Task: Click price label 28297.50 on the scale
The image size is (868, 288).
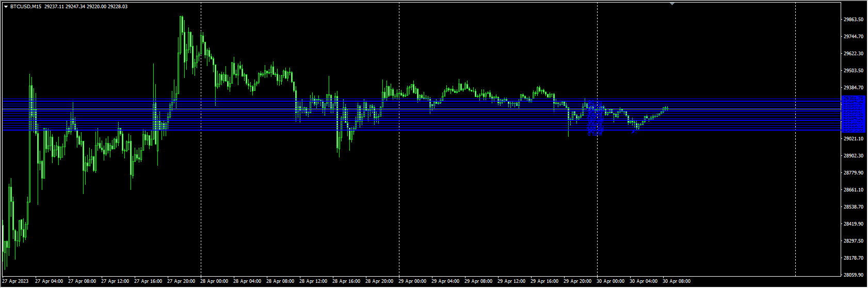Action: click(x=854, y=241)
